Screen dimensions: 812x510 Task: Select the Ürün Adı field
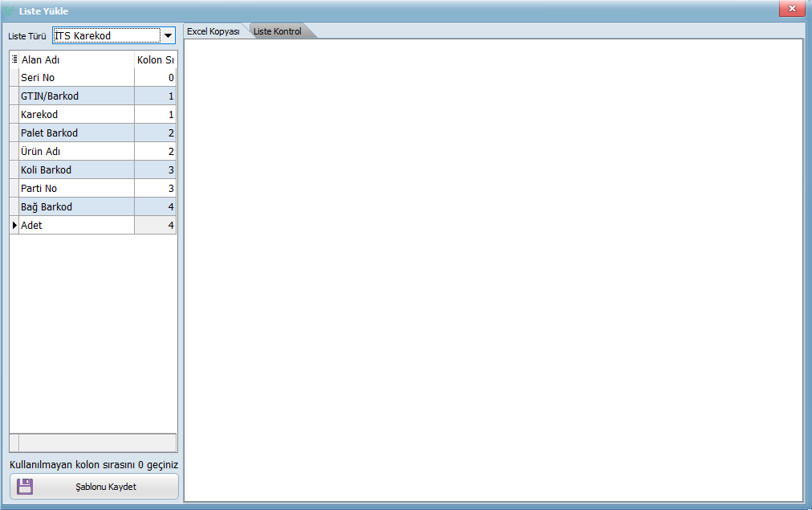76,152
